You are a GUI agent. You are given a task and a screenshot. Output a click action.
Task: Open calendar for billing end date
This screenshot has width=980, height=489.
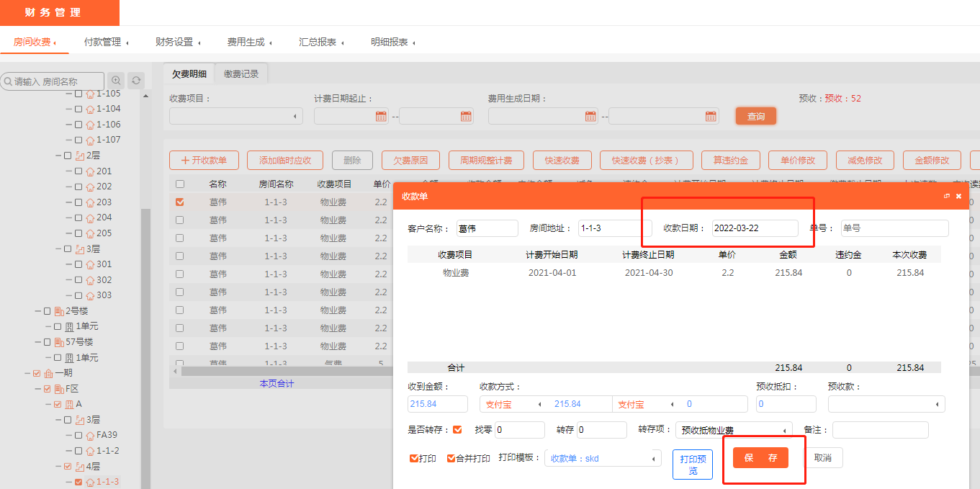click(466, 116)
